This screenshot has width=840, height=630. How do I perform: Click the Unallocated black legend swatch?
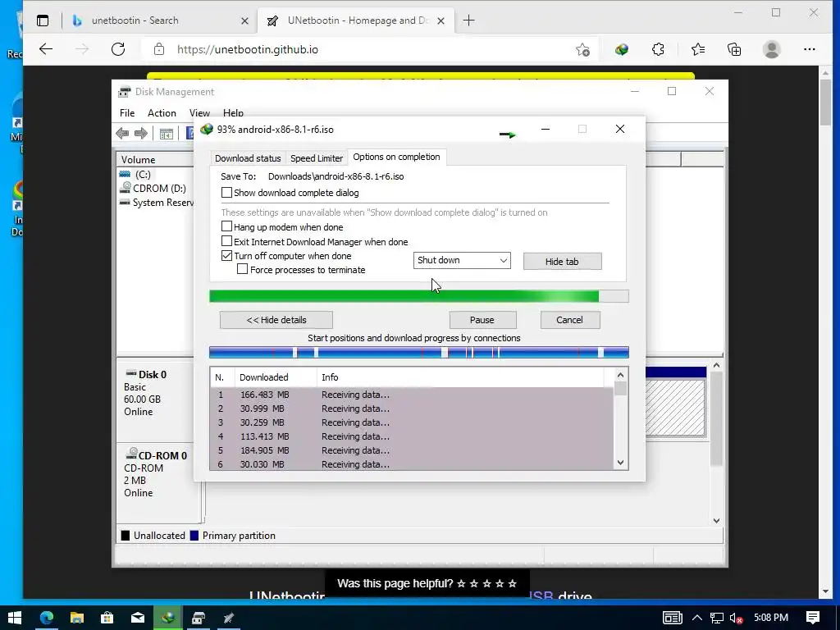coord(126,535)
